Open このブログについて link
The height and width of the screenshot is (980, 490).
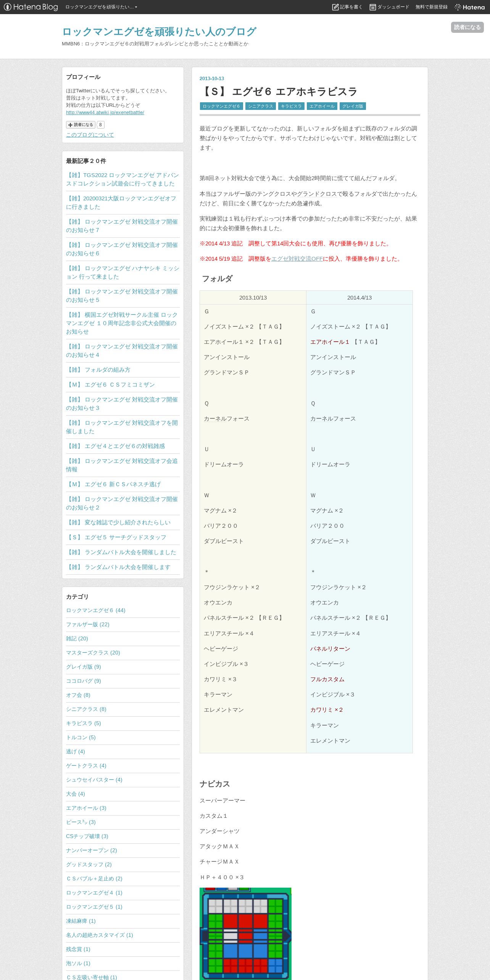(x=90, y=135)
